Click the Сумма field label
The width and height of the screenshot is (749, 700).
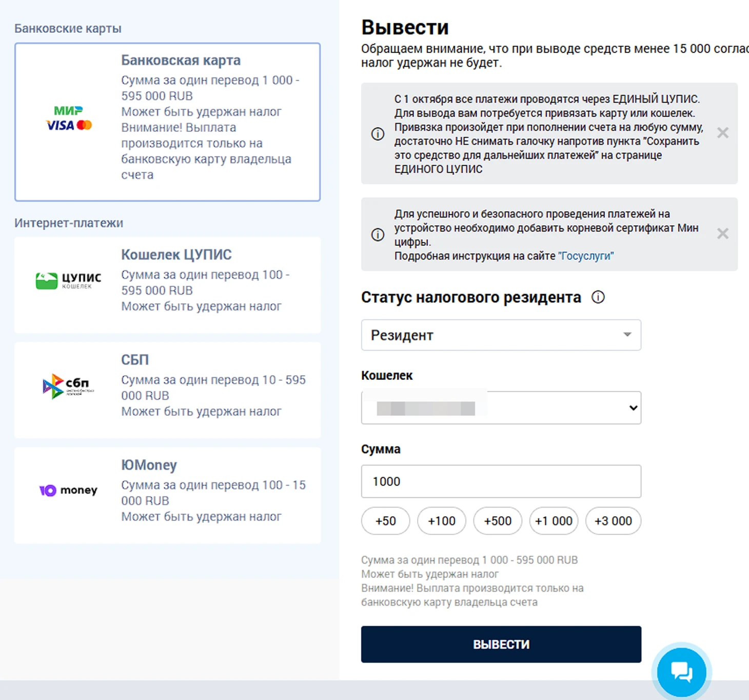coord(381,449)
